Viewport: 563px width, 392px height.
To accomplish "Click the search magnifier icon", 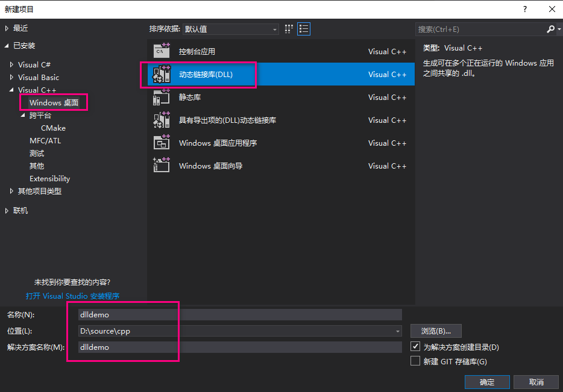I will (550, 29).
